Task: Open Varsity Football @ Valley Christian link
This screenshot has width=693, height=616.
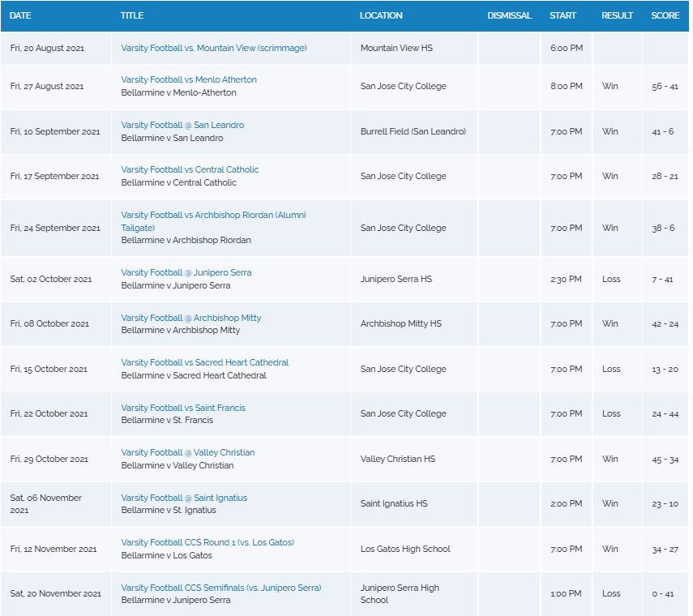Action: [x=188, y=452]
